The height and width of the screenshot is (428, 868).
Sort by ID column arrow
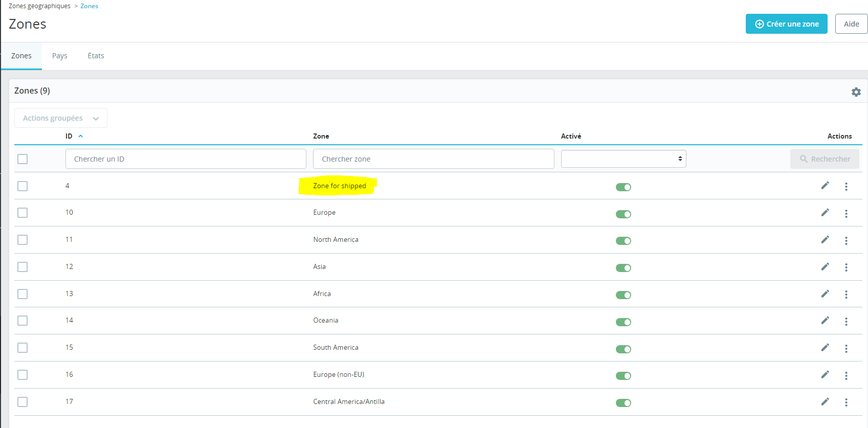80,136
